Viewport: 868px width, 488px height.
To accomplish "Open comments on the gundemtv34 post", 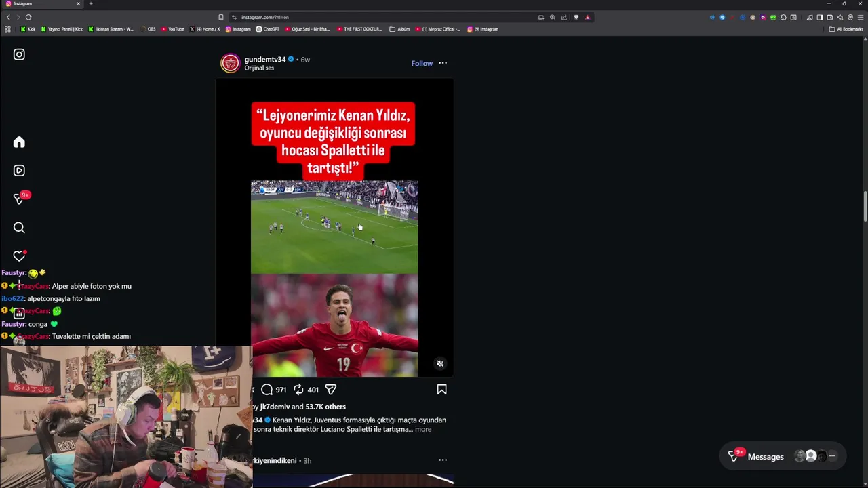I will point(267,390).
